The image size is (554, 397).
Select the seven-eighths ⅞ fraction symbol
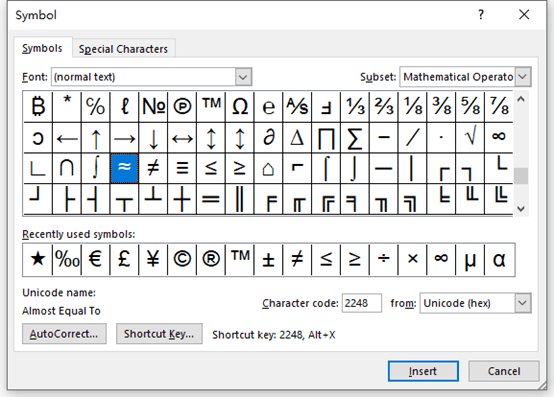[x=499, y=107]
